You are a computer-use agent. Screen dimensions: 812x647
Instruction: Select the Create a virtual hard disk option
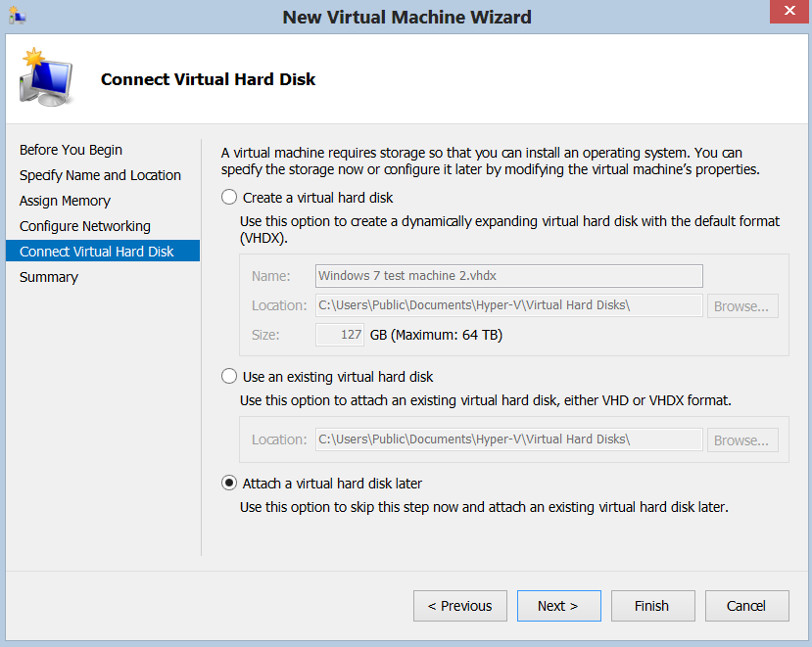(x=228, y=196)
